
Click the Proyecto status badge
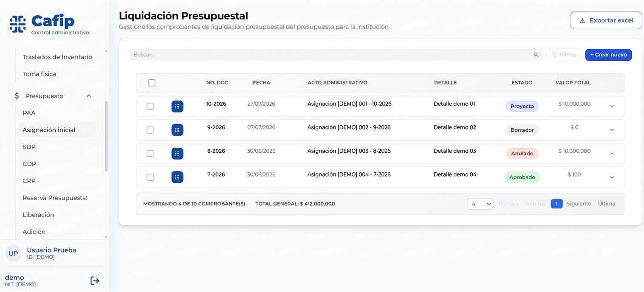522,106
